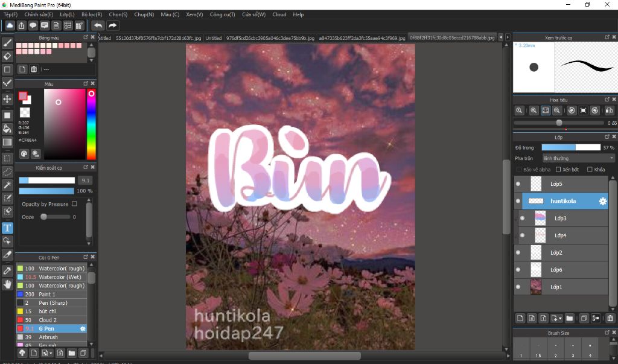This screenshot has width=618, height=364.
Task: Select the Eraser tool
Action: pyautogui.click(x=7, y=56)
